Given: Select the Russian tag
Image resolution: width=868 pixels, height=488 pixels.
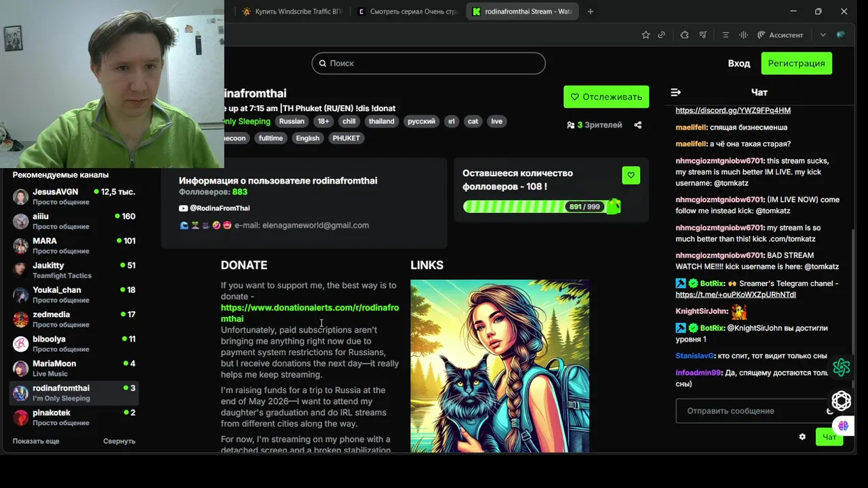Looking at the screenshot, I should pyautogui.click(x=292, y=121).
